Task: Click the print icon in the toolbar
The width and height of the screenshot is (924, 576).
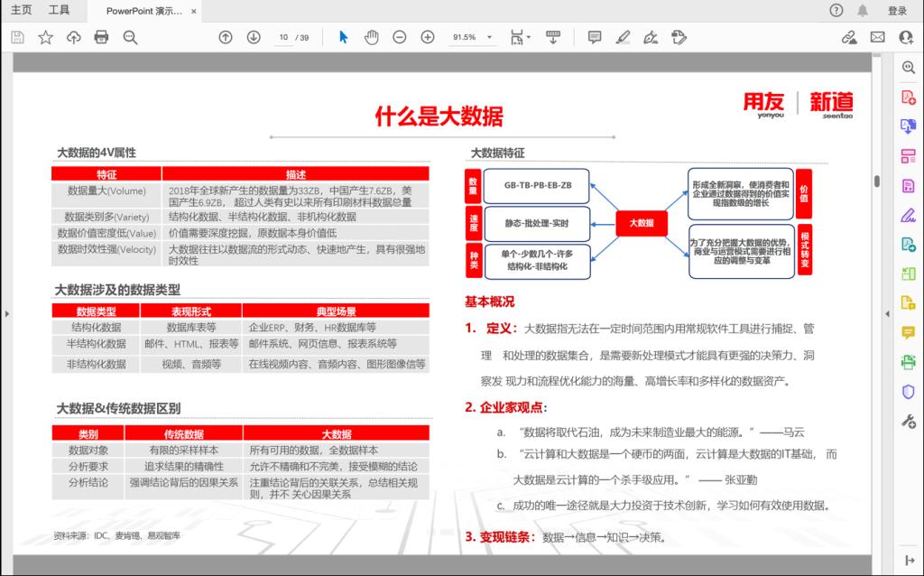Action: tap(102, 37)
